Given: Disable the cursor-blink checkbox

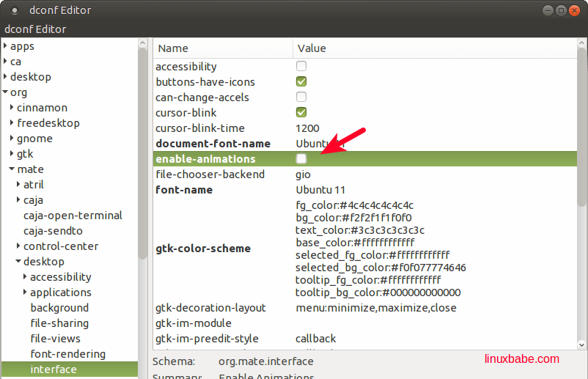Looking at the screenshot, I should coord(301,113).
